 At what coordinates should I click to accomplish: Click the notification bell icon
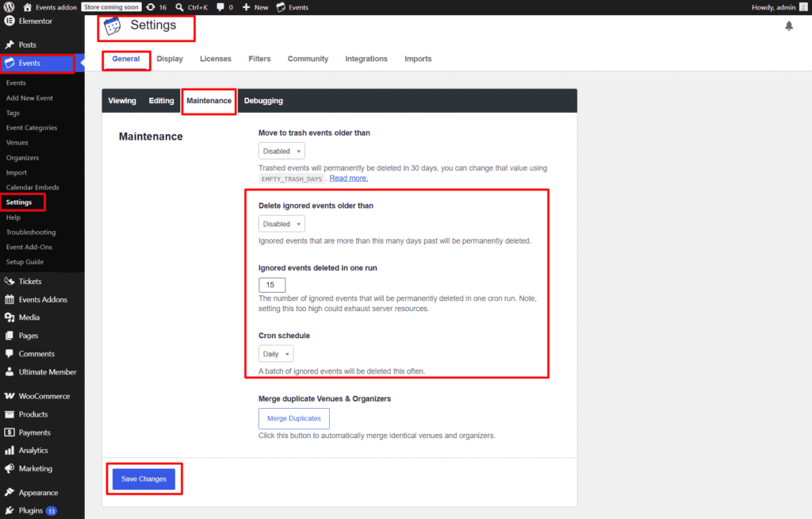tap(789, 26)
